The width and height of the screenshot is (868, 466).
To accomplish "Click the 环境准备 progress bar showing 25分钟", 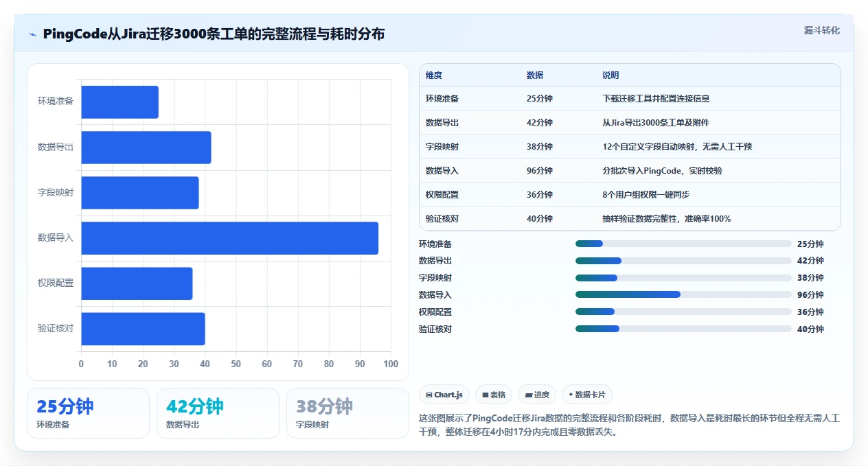I will tap(683, 244).
